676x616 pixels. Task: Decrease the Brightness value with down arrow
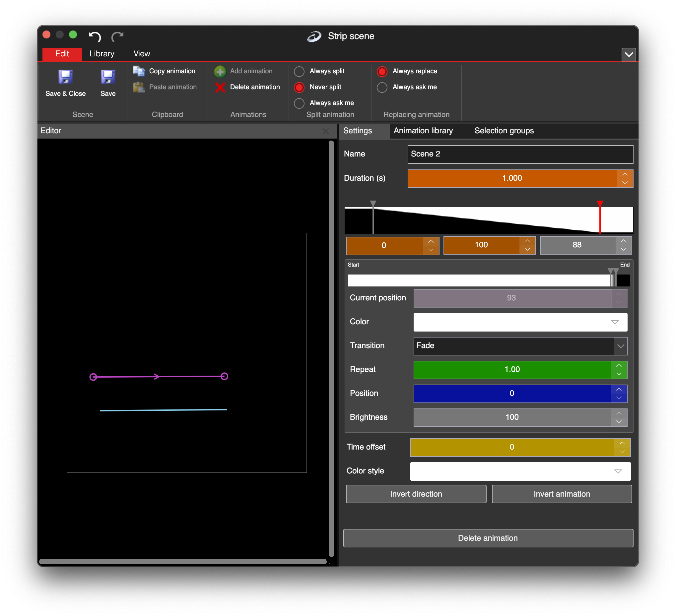point(619,422)
